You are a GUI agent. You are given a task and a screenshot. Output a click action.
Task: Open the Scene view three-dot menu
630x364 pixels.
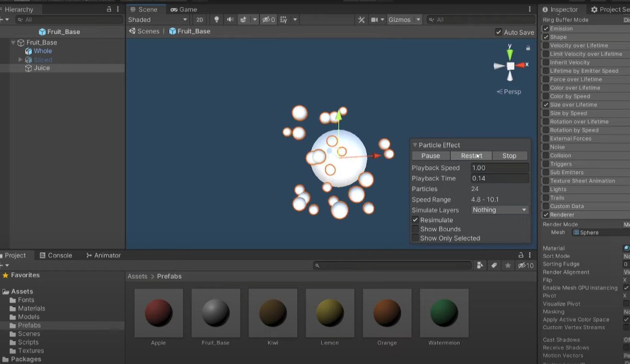530,9
